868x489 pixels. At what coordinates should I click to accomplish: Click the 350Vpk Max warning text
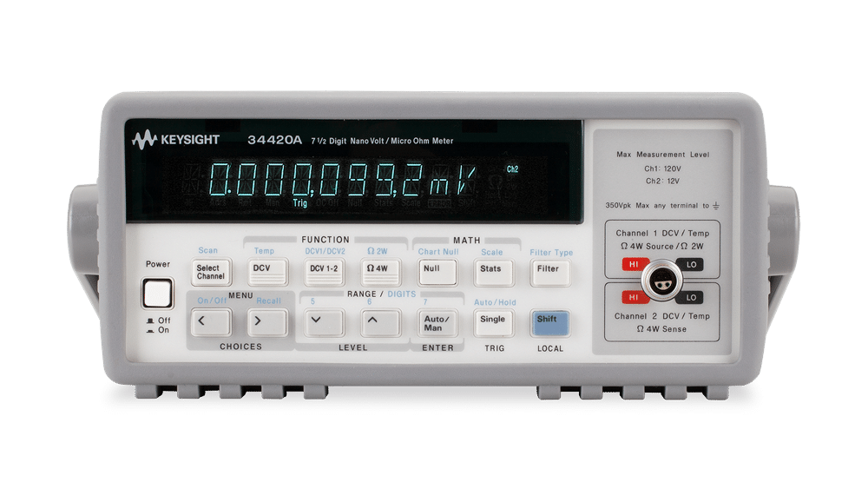click(x=657, y=206)
